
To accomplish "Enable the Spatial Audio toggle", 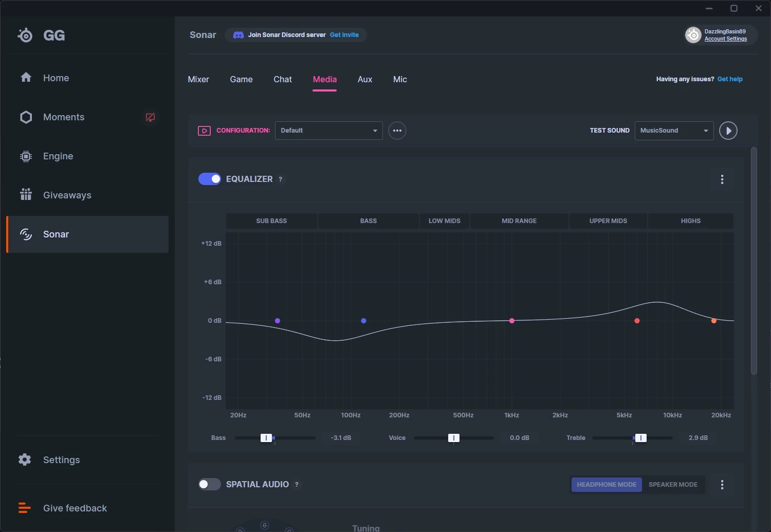I will tap(210, 484).
